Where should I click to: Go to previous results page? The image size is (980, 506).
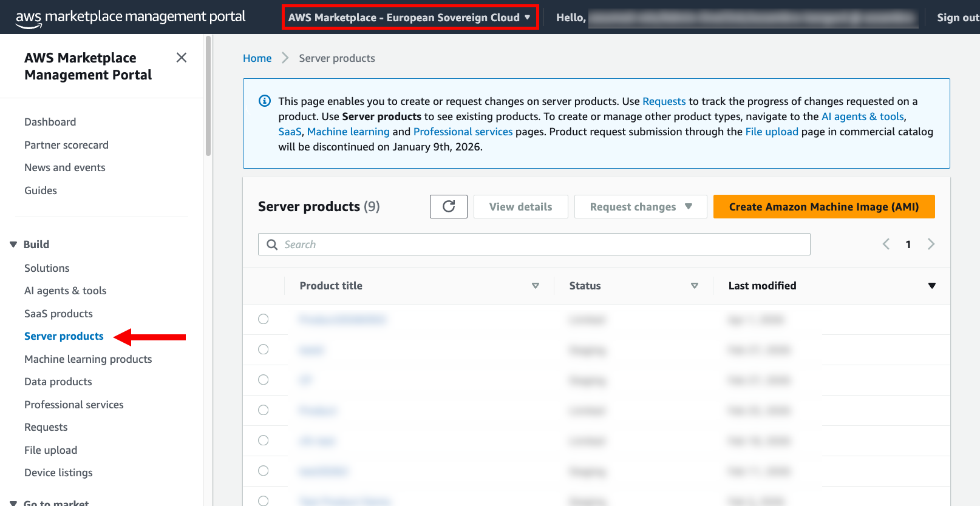886,244
